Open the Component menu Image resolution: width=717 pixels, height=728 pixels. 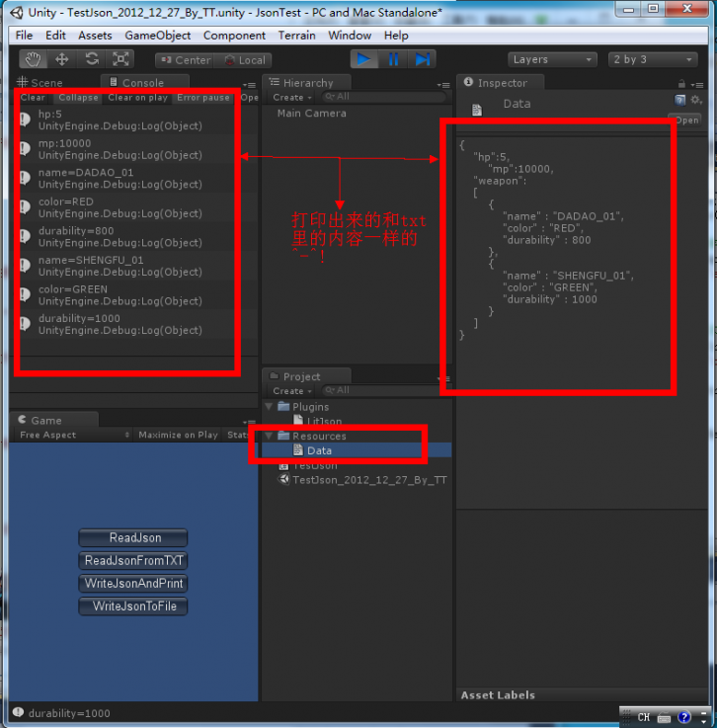point(234,36)
